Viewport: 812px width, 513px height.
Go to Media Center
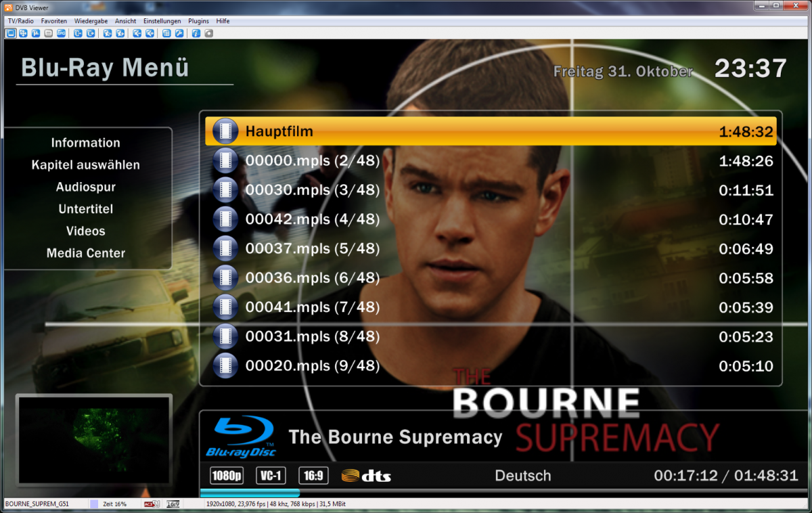point(86,253)
